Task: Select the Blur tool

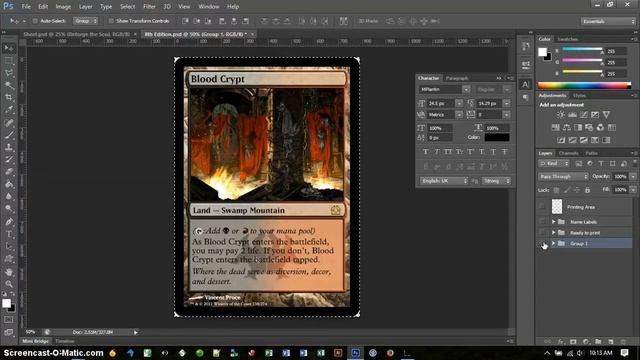Action: [9, 196]
